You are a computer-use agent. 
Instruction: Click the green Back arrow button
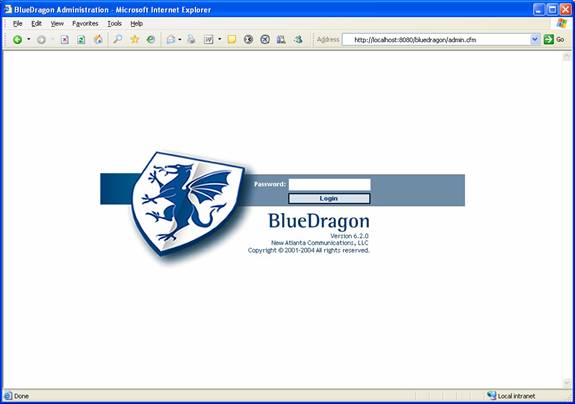tap(17, 40)
